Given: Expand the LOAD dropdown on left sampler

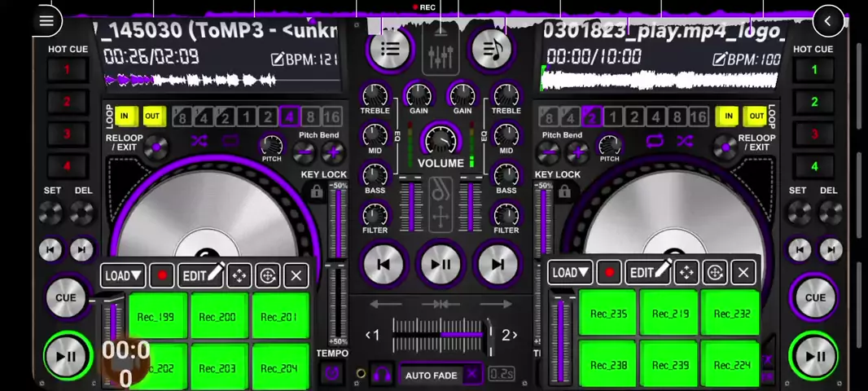Looking at the screenshot, I should (x=124, y=276).
